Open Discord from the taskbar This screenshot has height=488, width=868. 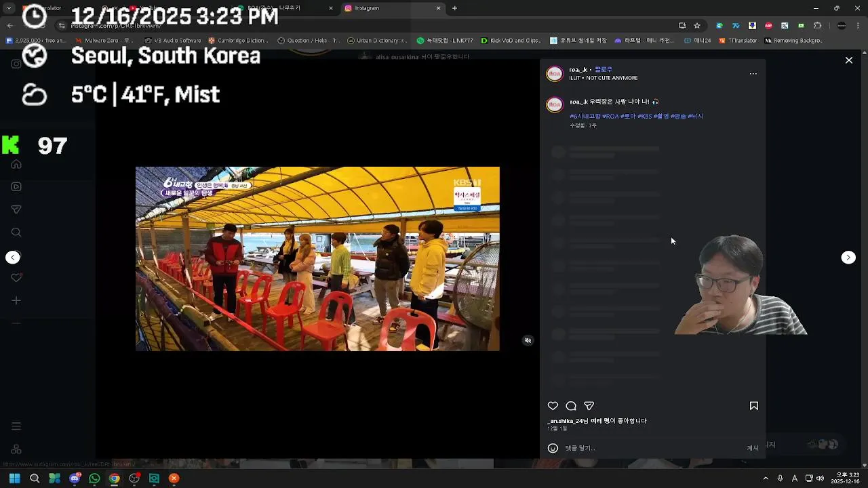(75, 479)
